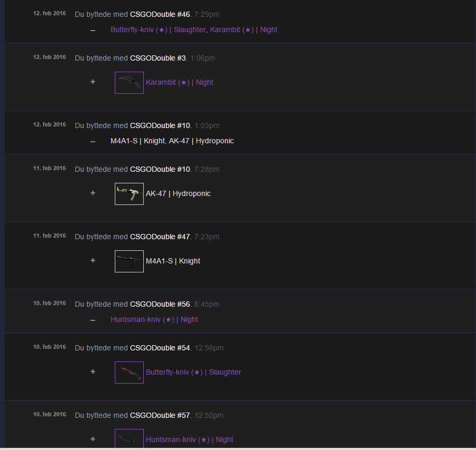Click the Butterfly-kniv Slaughter item thumbnail
Screen dimensions: 476x450
click(x=129, y=373)
